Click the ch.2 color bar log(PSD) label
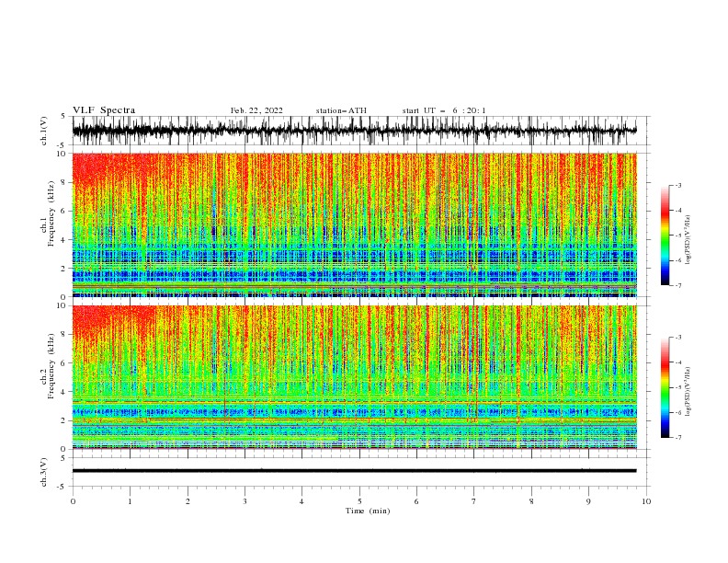The height and width of the screenshot is (563, 728). [x=688, y=392]
